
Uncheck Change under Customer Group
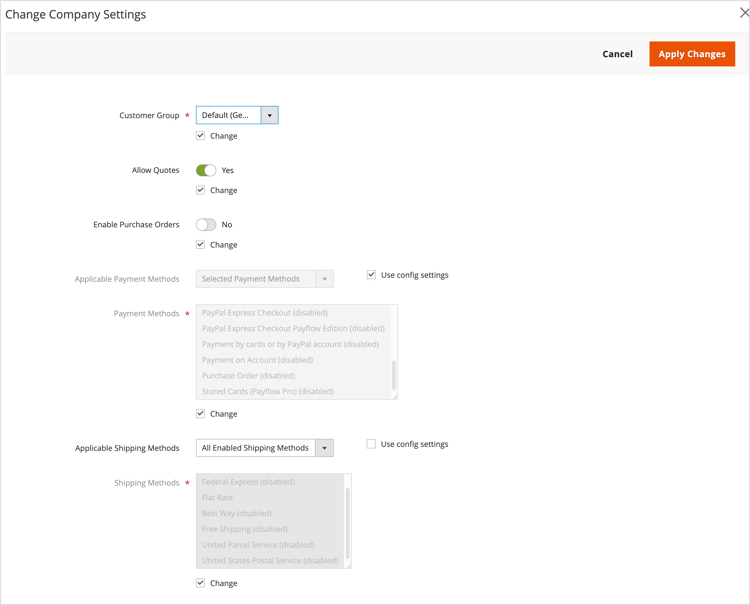(x=200, y=136)
